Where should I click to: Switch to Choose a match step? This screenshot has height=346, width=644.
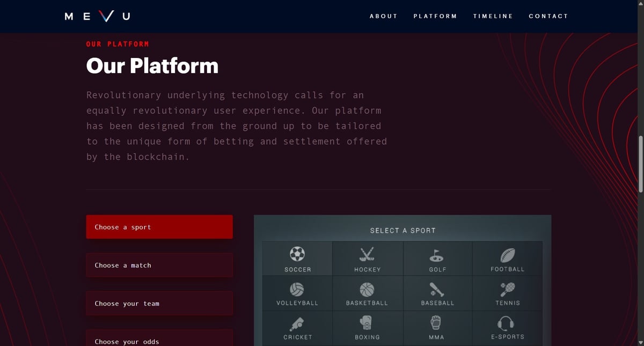pyautogui.click(x=159, y=265)
